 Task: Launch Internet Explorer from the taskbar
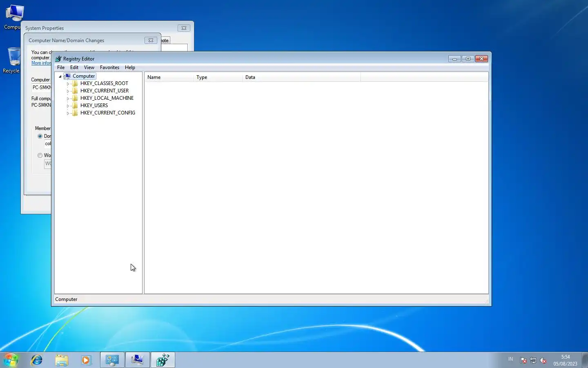tap(37, 360)
